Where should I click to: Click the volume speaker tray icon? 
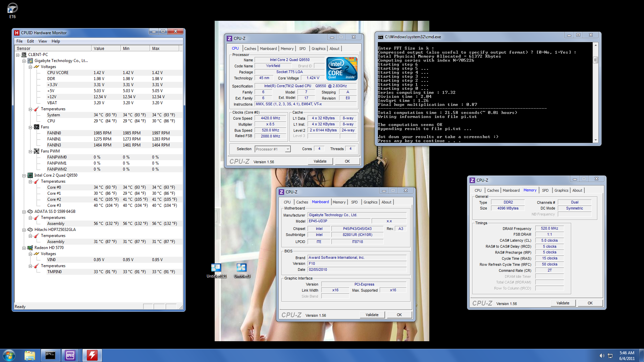click(x=602, y=356)
